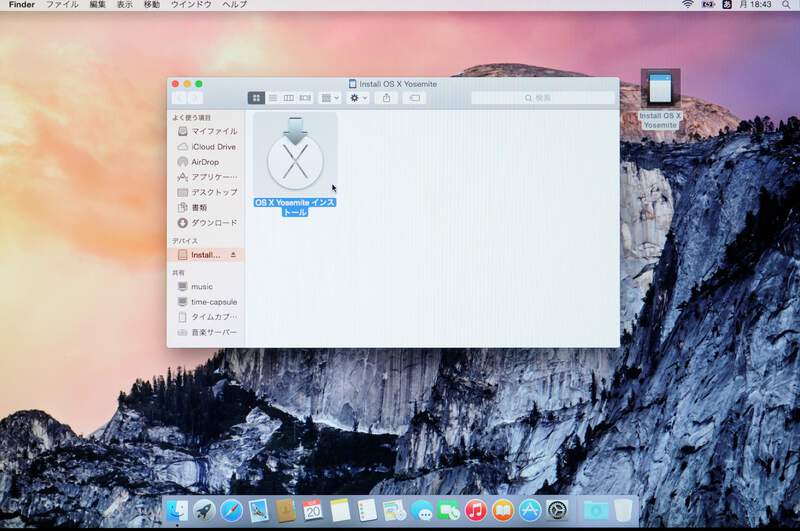Open Notes from the Dock
This screenshot has width=800, height=531.
pyautogui.click(x=340, y=510)
